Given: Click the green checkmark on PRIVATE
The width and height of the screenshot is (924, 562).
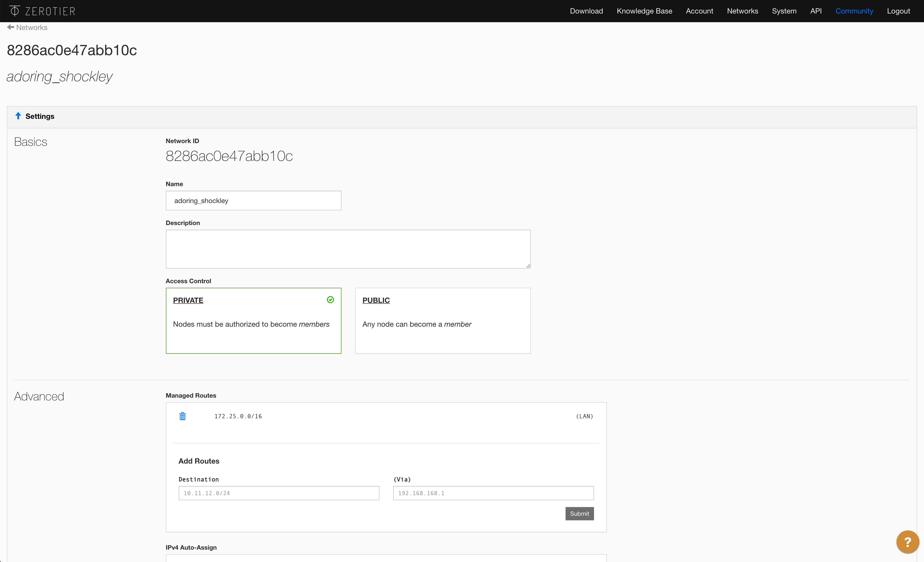Looking at the screenshot, I should 330,300.
